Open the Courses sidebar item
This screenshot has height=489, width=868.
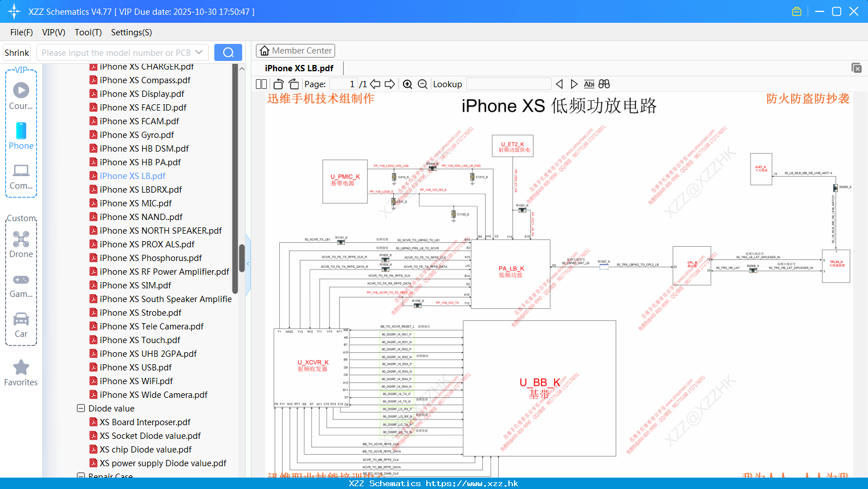(x=21, y=96)
